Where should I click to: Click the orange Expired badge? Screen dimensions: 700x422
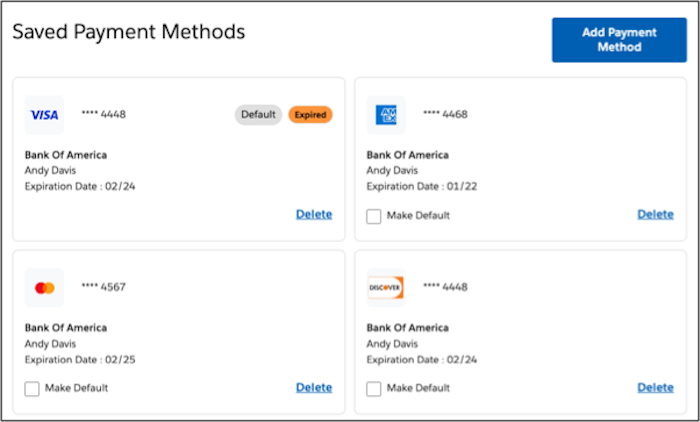[x=310, y=115]
